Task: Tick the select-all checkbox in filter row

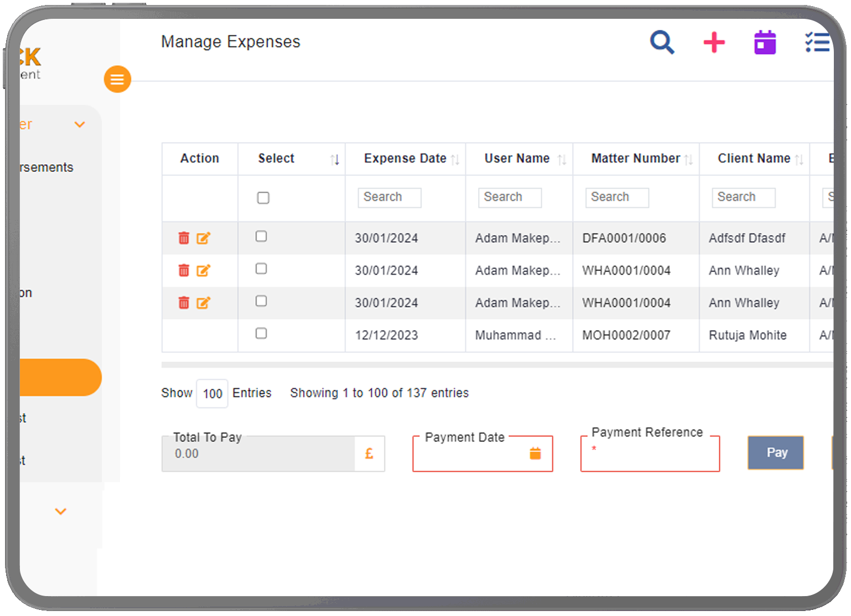Action: click(263, 198)
